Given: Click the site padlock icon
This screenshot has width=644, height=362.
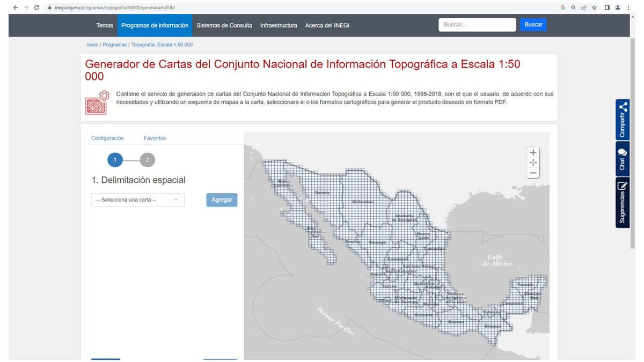Looking at the screenshot, I should 49,8.
